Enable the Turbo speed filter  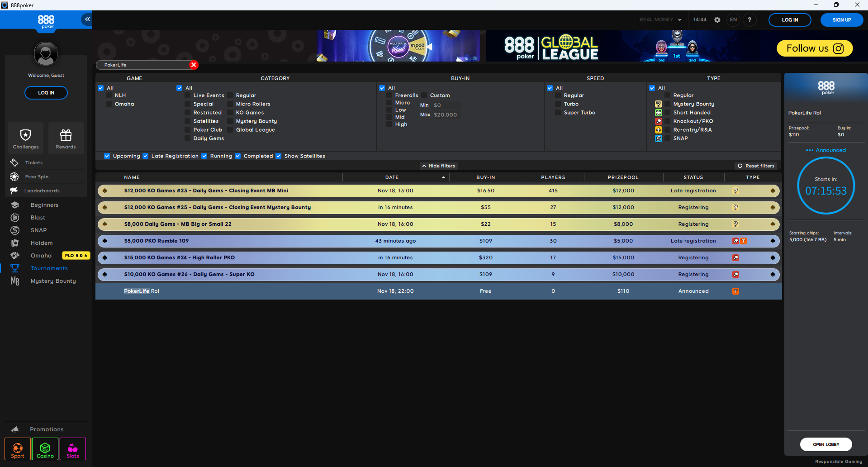click(558, 104)
